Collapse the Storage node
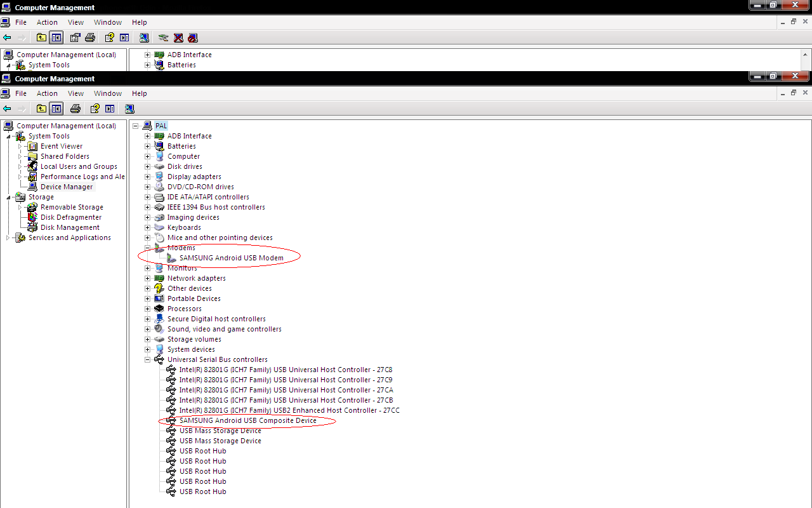The image size is (812, 508). pyautogui.click(x=8, y=197)
